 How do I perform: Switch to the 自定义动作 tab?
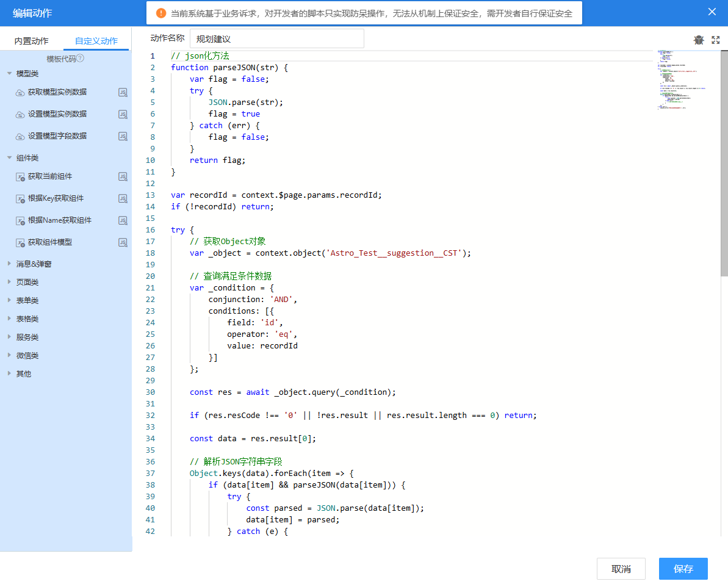pos(96,41)
